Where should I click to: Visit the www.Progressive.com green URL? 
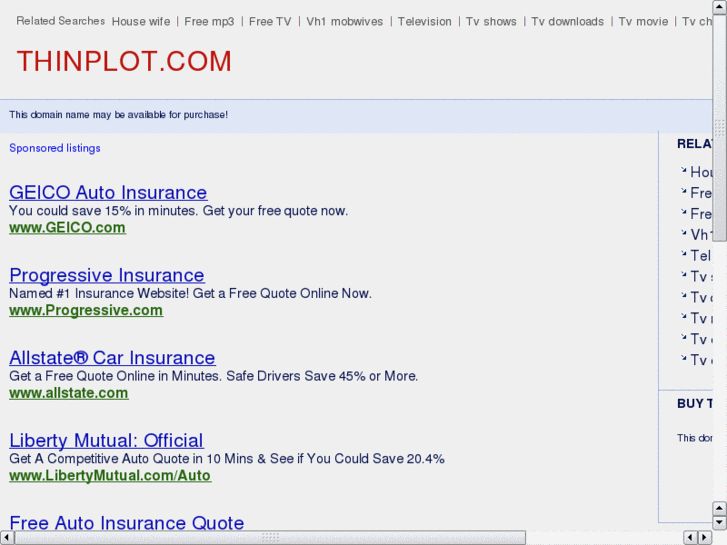click(86, 310)
